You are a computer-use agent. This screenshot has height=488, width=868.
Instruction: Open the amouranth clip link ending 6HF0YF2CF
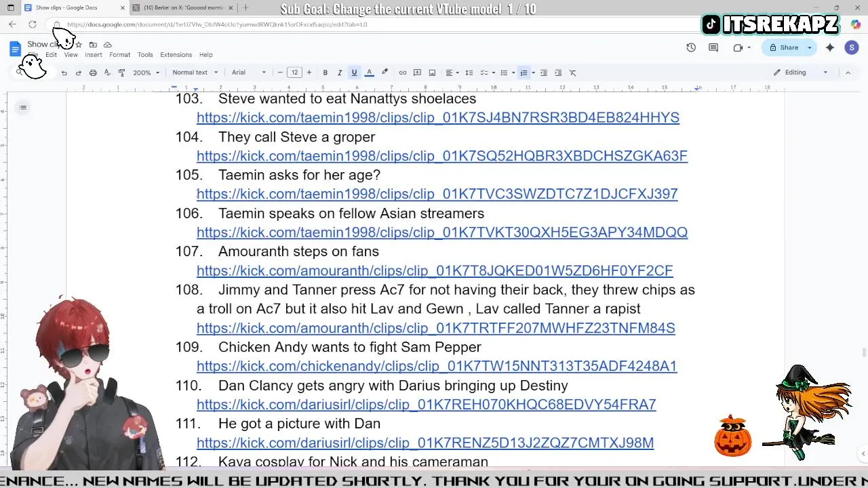click(x=435, y=270)
